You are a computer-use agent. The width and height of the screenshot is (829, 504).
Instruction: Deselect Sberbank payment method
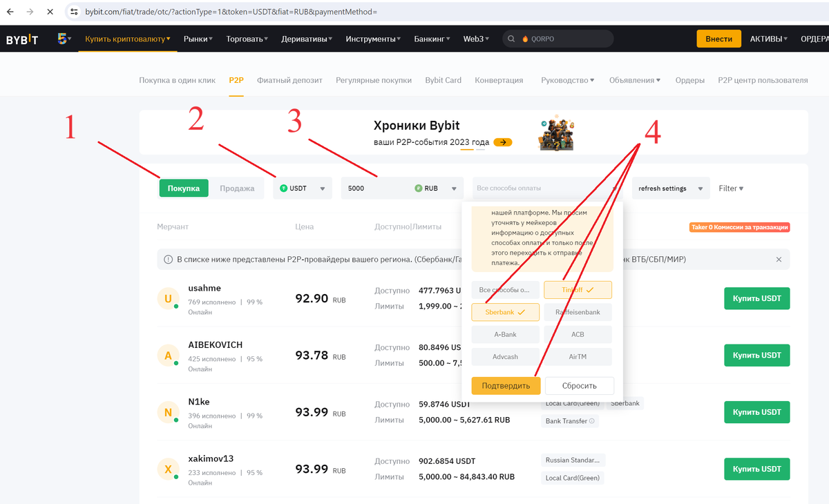tap(505, 312)
